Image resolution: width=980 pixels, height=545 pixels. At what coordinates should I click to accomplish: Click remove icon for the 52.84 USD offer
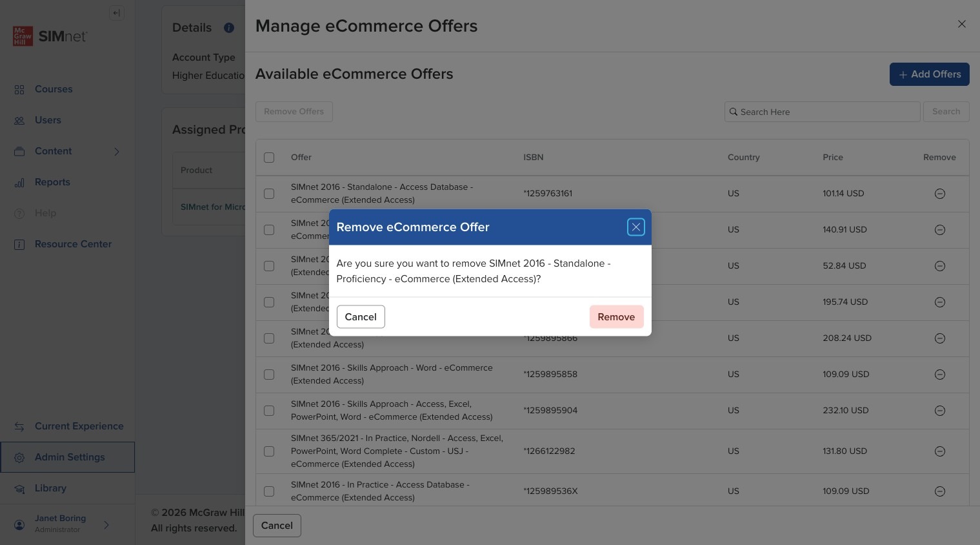tap(940, 266)
